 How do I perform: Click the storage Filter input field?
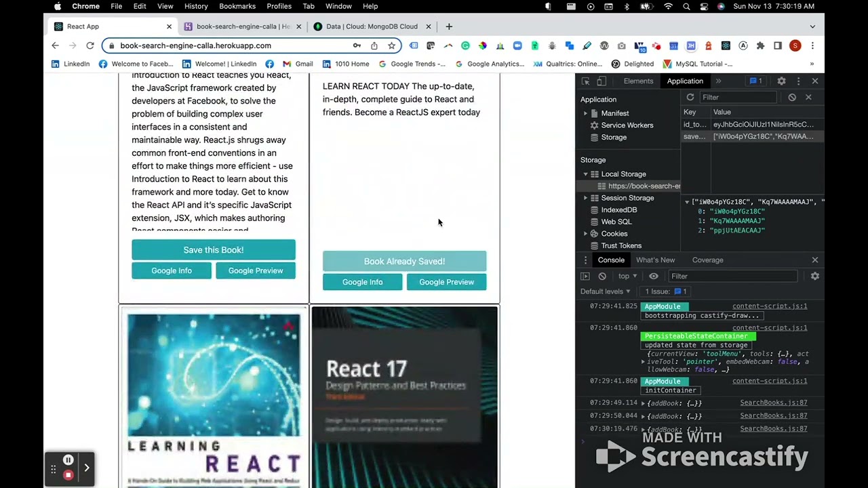[737, 97]
